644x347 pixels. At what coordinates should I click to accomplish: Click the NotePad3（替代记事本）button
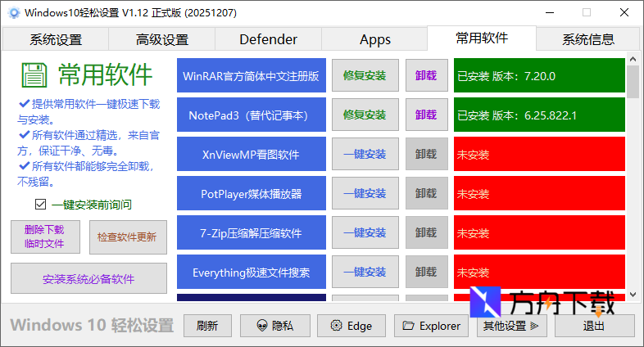[252, 115]
